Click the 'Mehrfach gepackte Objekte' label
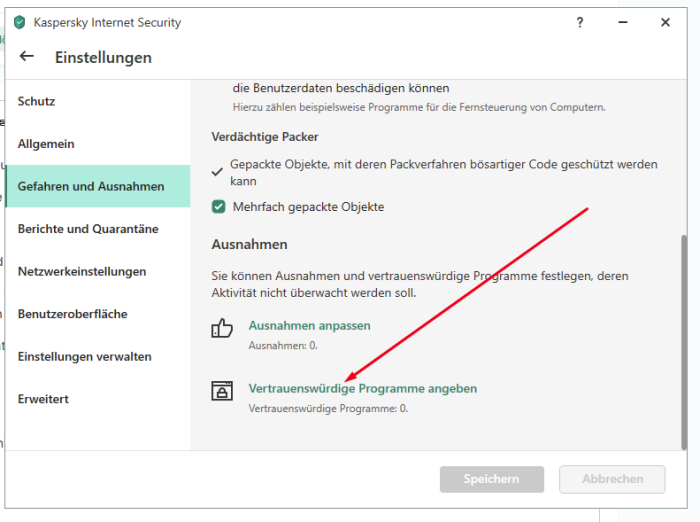The width and height of the screenshot is (700, 522). (308, 207)
